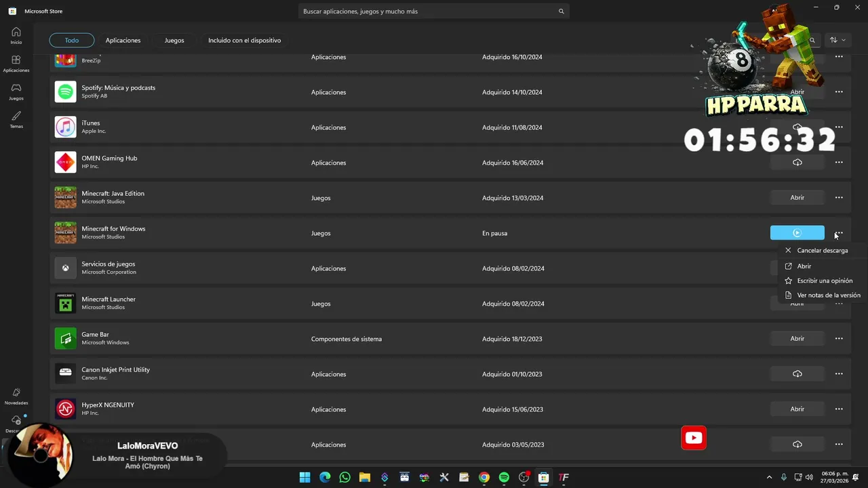Viewport: 868px width, 488px height.
Task: Click the Minecraft for Windows icon
Action: click(66, 233)
